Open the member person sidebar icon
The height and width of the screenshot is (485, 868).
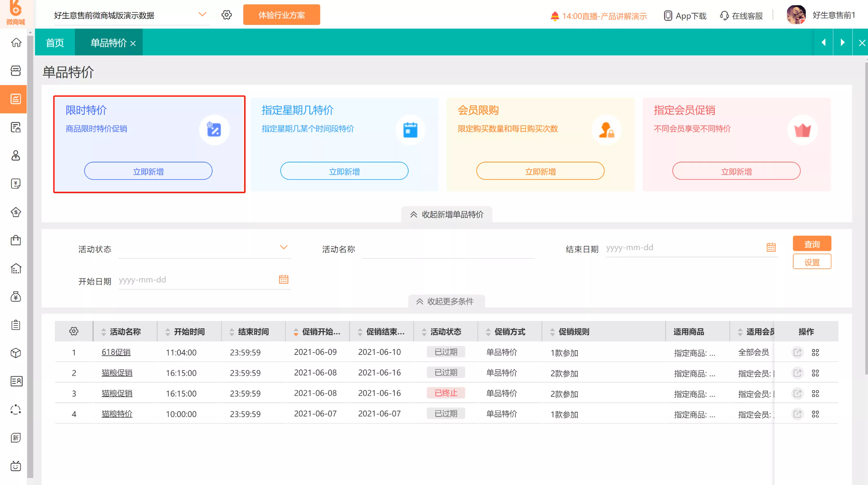click(16, 155)
